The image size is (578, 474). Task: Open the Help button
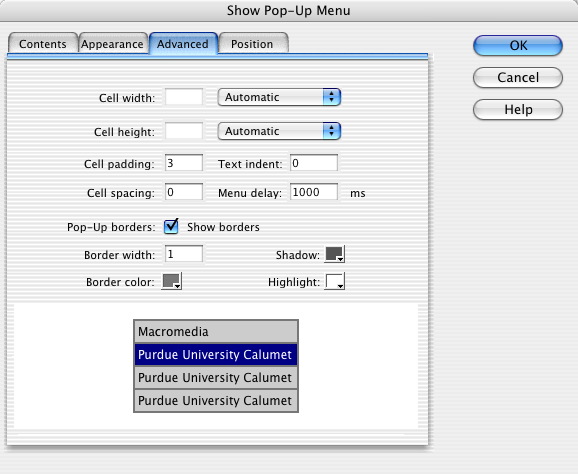tap(518, 109)
